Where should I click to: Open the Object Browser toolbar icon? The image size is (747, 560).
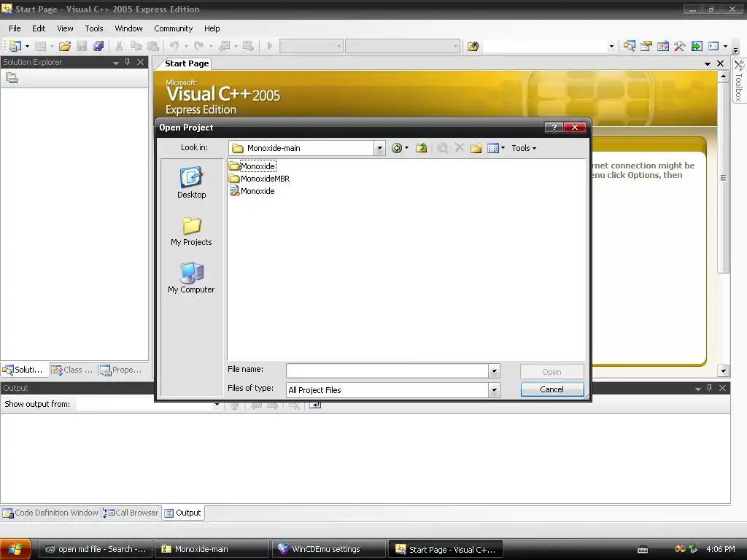tap(662, 46)
